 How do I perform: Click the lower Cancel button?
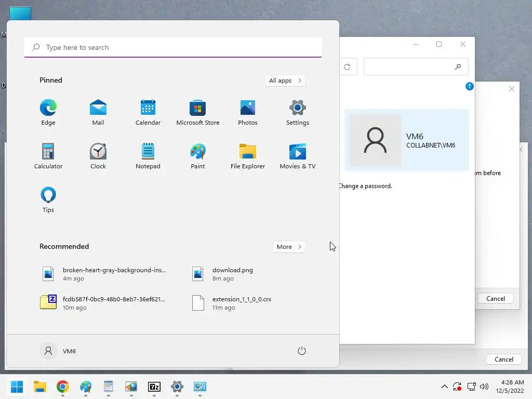[504, 360]
